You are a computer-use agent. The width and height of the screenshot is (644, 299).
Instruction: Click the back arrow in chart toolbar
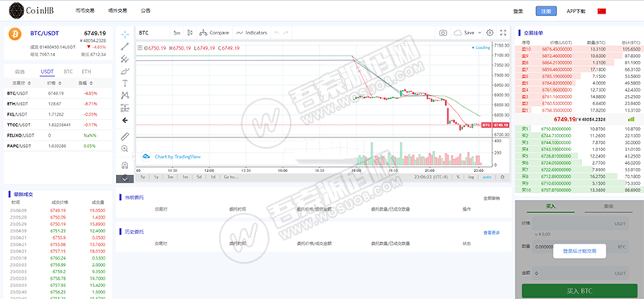pos(126,121)
